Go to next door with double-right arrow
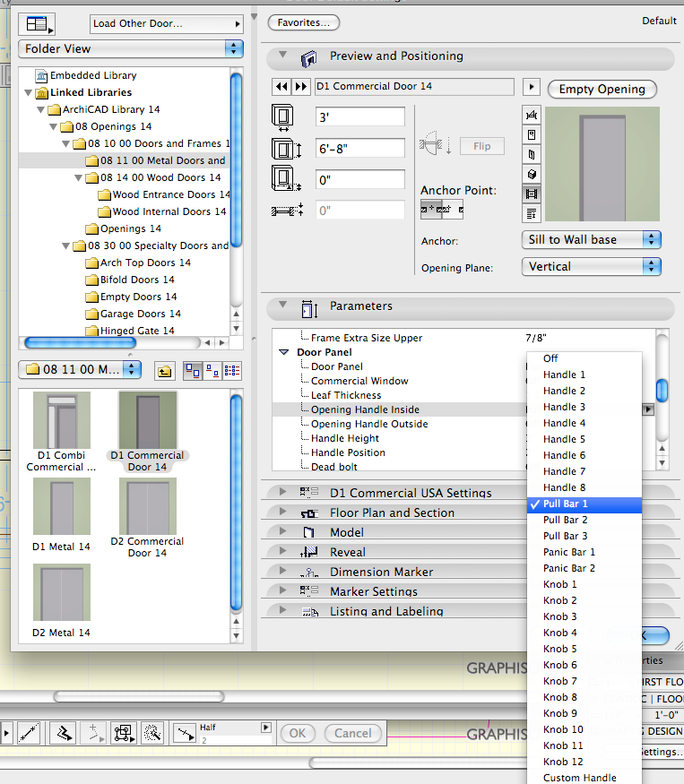 300,87
